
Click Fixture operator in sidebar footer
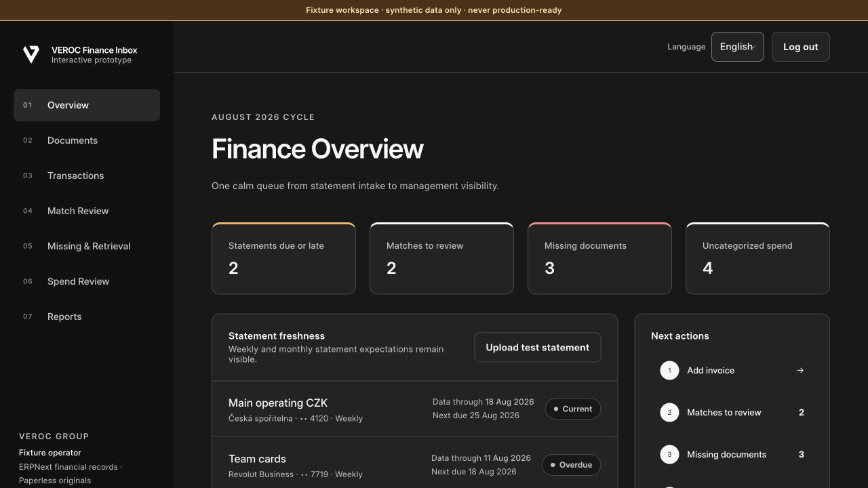pyautogui.click(x=50, y=453)
